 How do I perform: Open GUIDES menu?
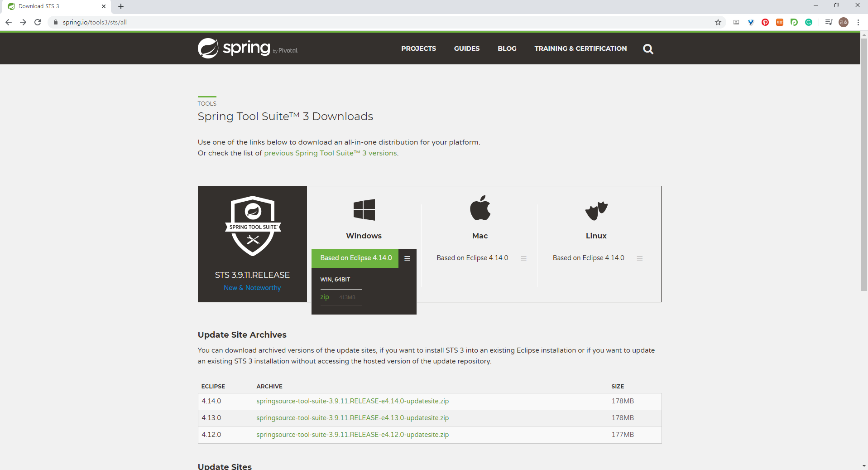pos(467,48)
